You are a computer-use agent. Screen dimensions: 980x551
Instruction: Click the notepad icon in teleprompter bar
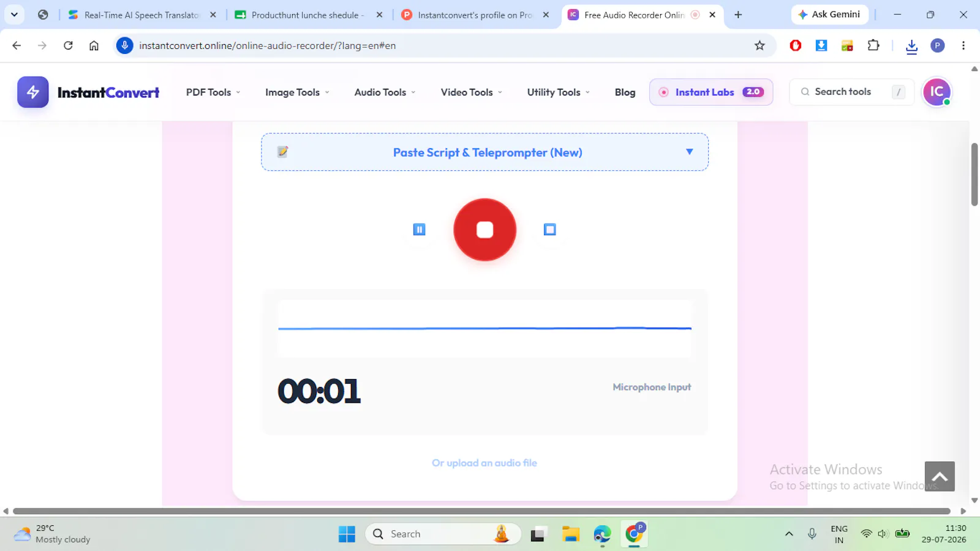[282, 152]
